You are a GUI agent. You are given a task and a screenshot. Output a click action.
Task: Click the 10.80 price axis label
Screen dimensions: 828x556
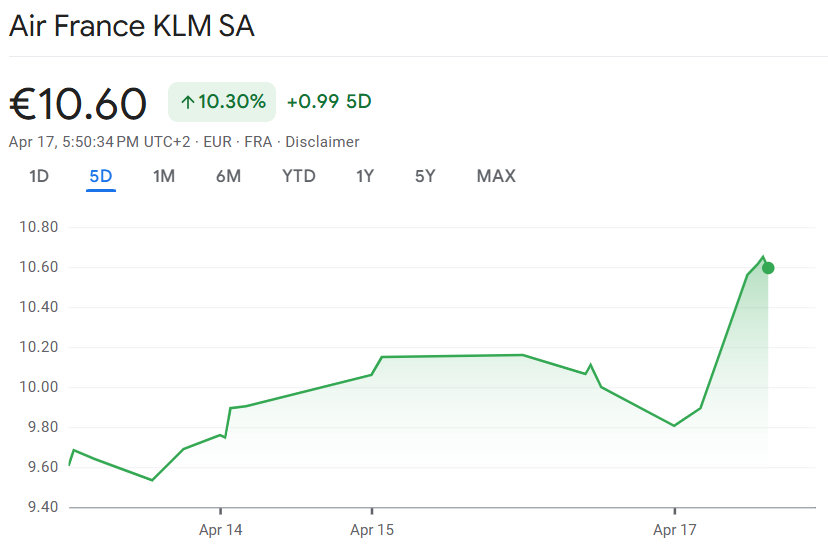tap(39, 227)
